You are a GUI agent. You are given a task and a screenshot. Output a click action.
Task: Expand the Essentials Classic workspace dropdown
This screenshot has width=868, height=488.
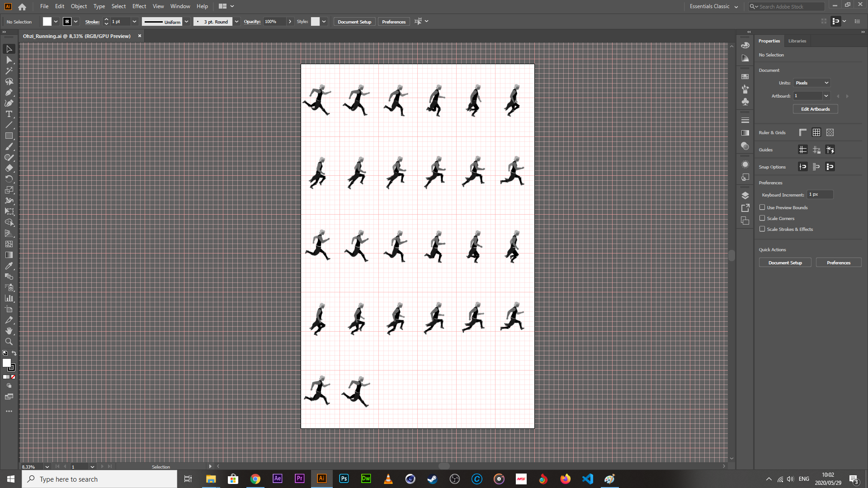point(713,6)
